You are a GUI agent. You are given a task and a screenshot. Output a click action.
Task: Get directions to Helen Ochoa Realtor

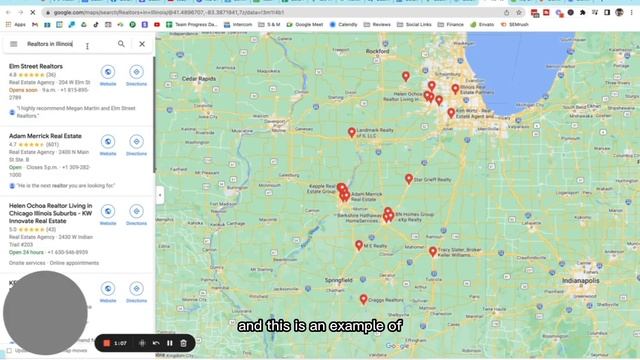tap(136, 211)
